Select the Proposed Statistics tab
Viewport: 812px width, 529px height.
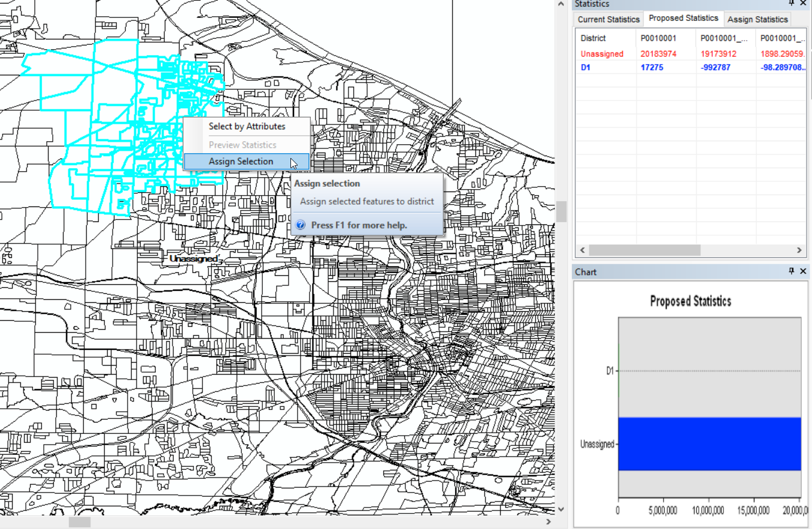tap(683, 19)
